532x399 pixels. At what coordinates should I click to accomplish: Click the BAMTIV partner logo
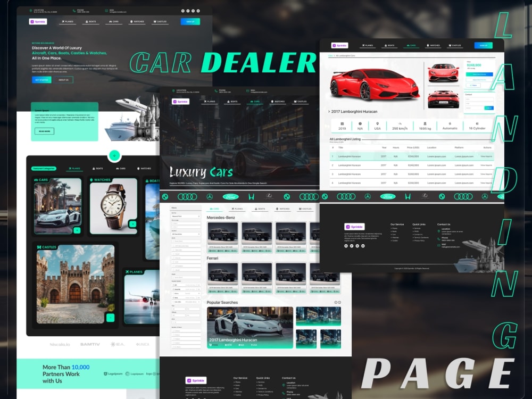coord(90,344)
